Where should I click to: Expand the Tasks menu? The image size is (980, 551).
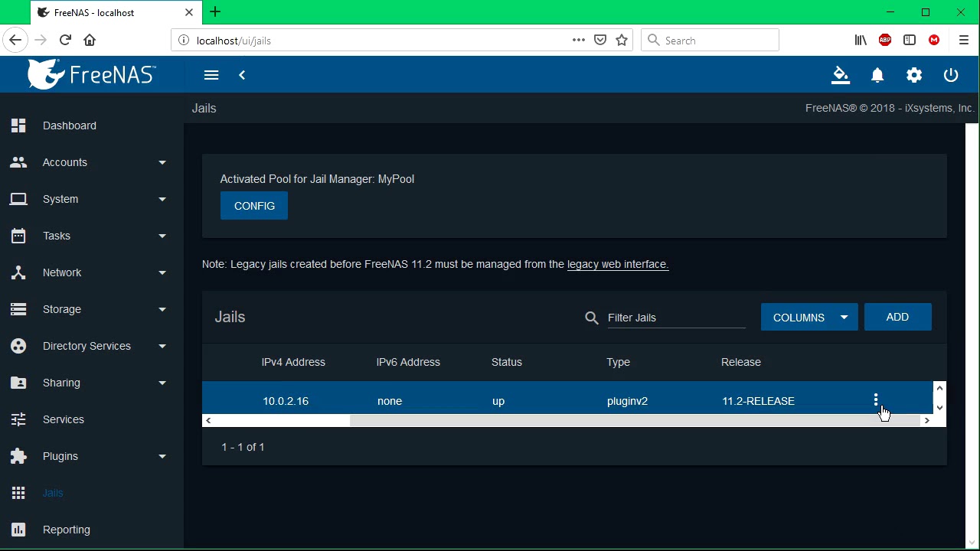[x=92, y=236]
